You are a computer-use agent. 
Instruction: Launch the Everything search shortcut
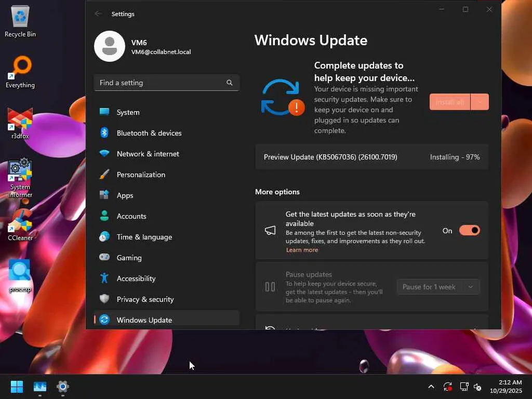tap(20, 72)
